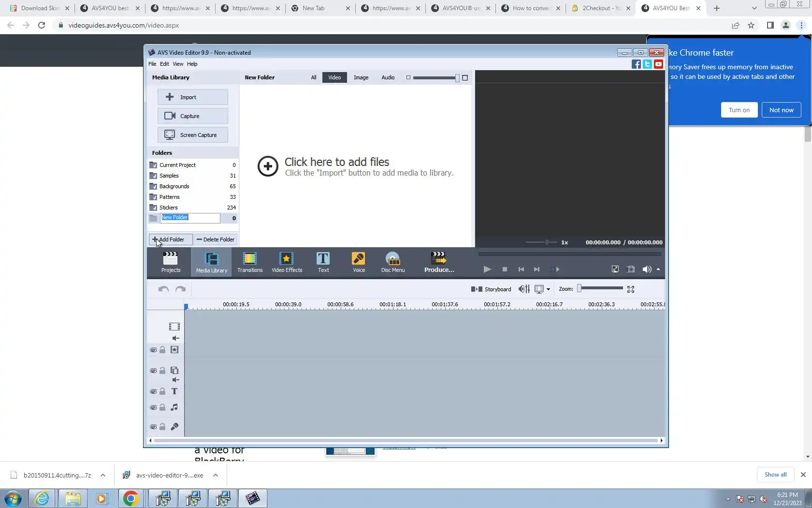The height and width of the screenshot is (508, 812).
Task: Select the Text tool in the toolbar
Action: tap(323, 262)
